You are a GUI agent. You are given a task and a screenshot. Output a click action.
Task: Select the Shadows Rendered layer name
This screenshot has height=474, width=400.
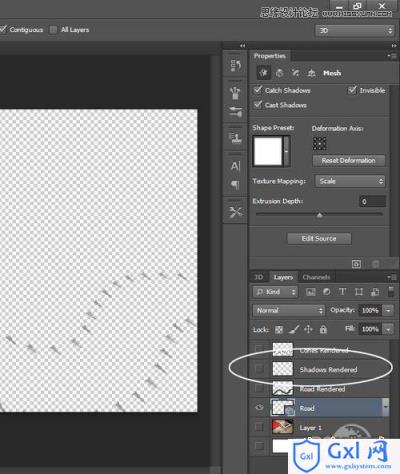[328, 369]
